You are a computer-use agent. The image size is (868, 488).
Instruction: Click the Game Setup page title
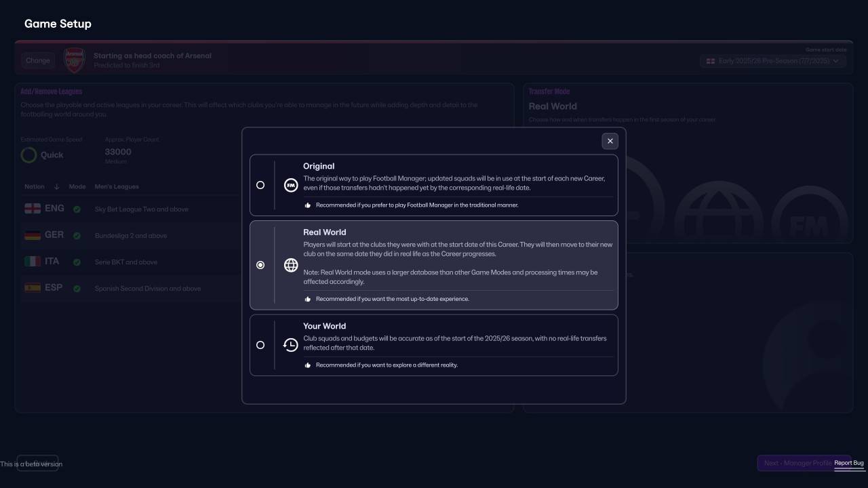point(58,24)
